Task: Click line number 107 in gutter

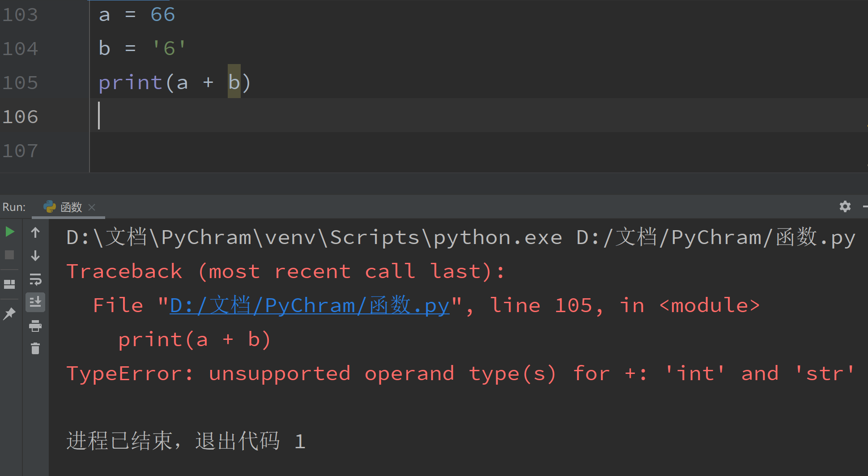Action: 20,151
